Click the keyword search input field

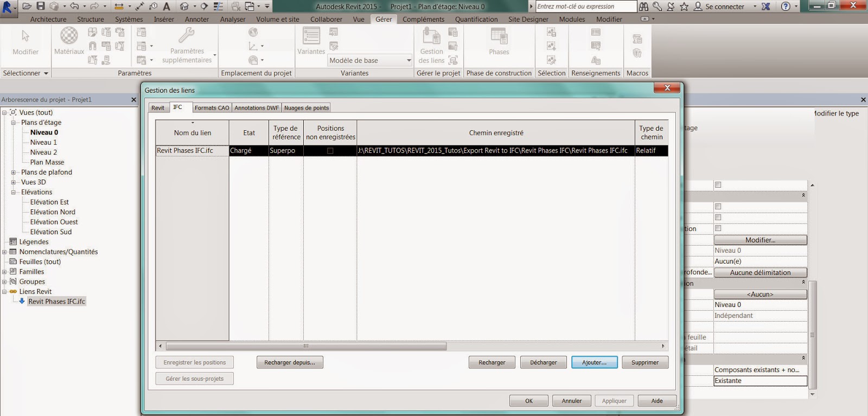(586, 7)
